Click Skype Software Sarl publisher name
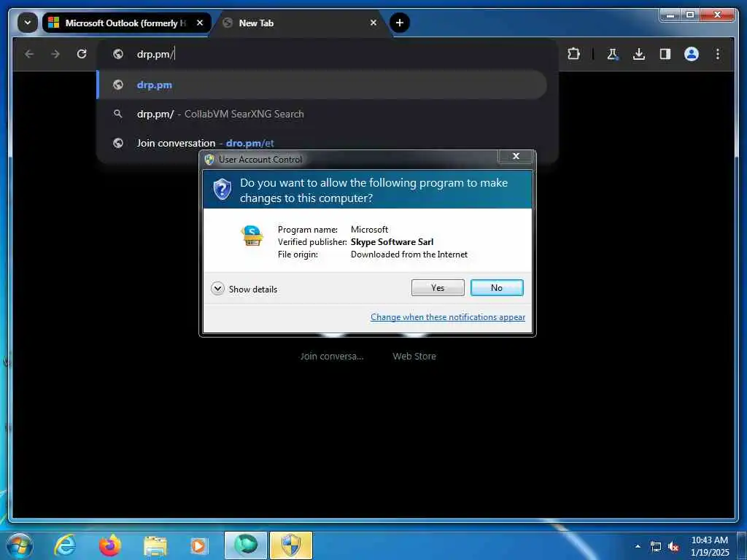Viewport: 747px width, 560px height. (392, 242)
